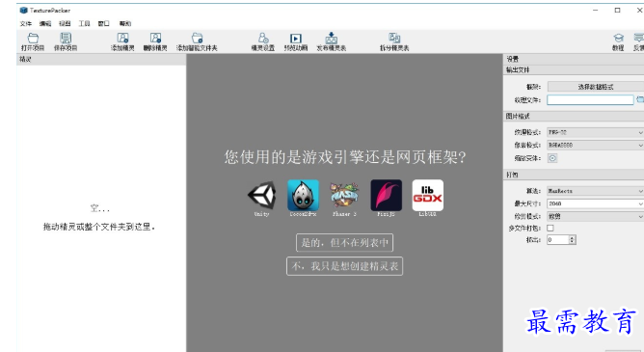
Task: Open the 修剪模式 trim mode dropdown
Action: point(595,216)
